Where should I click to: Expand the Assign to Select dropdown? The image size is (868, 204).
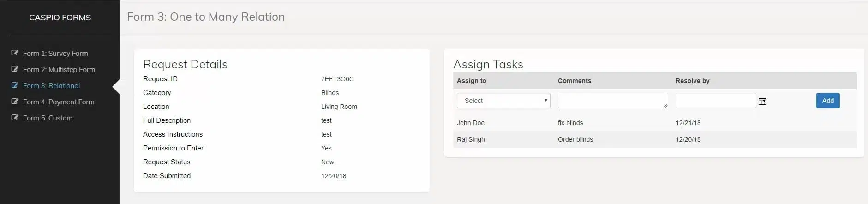click(503, 101)
